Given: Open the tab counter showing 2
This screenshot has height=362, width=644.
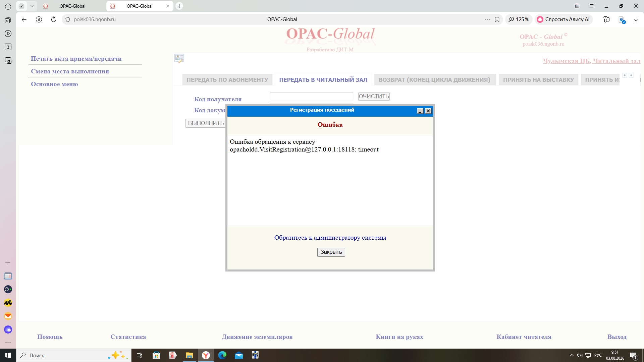Looking at the screenshot, I should [x=21, y=6].
